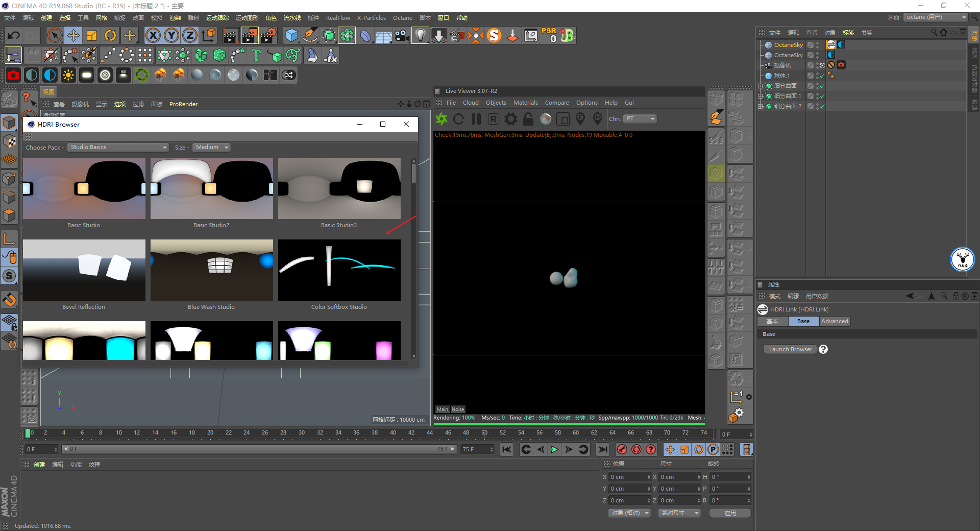980x531 pixels.
Task: Click the IES light icon
Action: (124, 75)
